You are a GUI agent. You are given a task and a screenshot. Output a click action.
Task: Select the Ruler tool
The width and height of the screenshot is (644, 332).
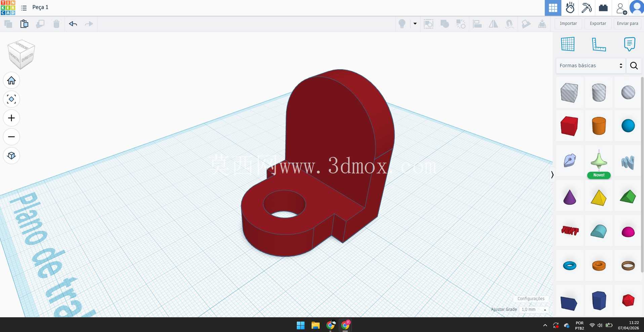(599, 44)
